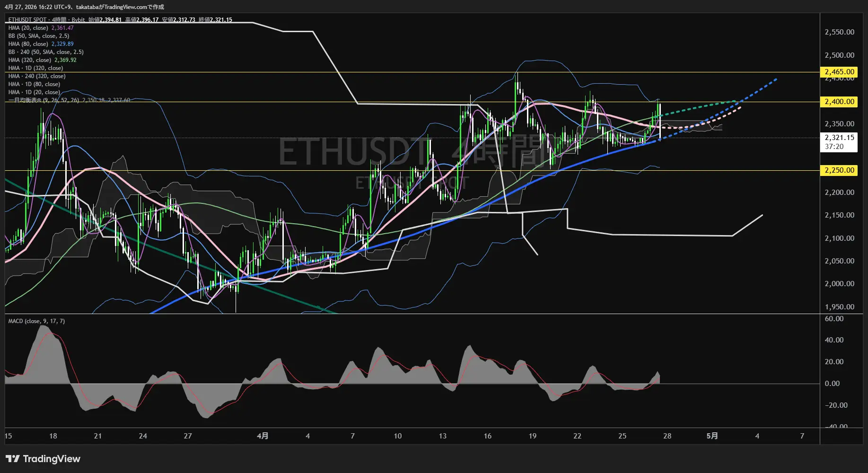Click the 5月 month marker on time axis
The width and height of the screenshot is (868, 473).
[712, 436]
